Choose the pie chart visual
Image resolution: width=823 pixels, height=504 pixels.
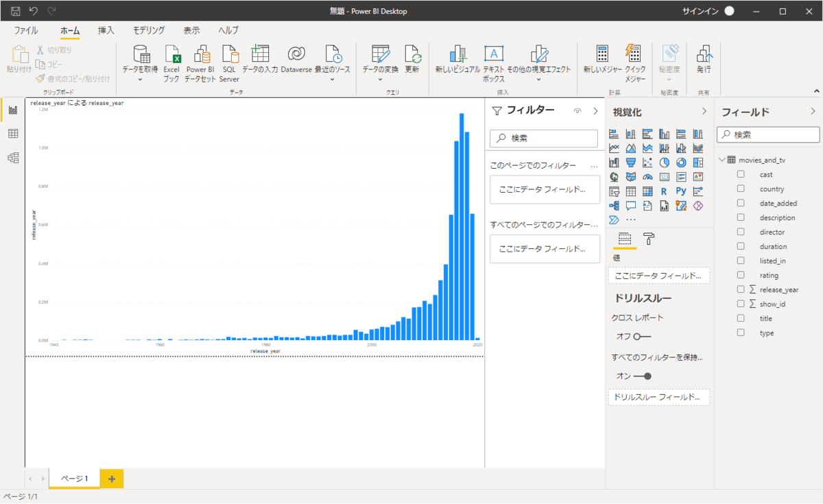[664, 163]
